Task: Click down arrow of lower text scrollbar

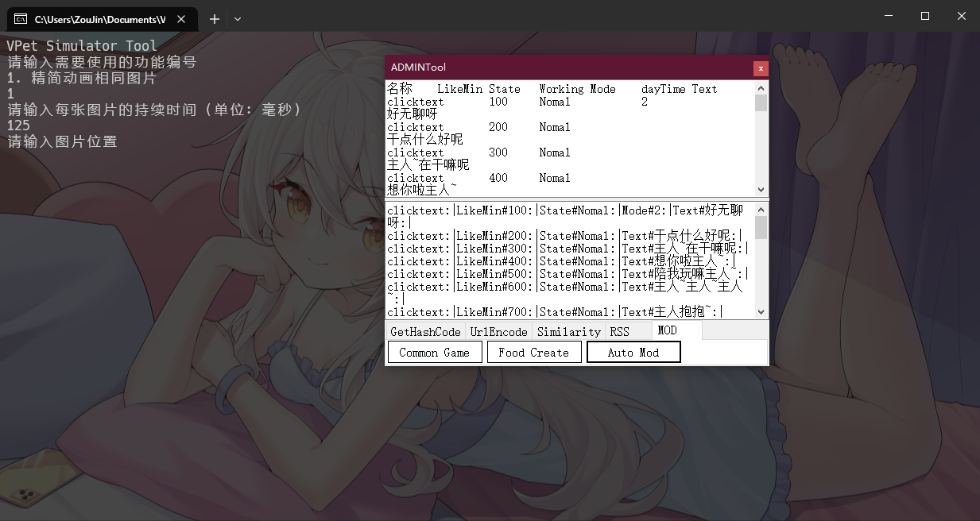Action: coord(761,312)
